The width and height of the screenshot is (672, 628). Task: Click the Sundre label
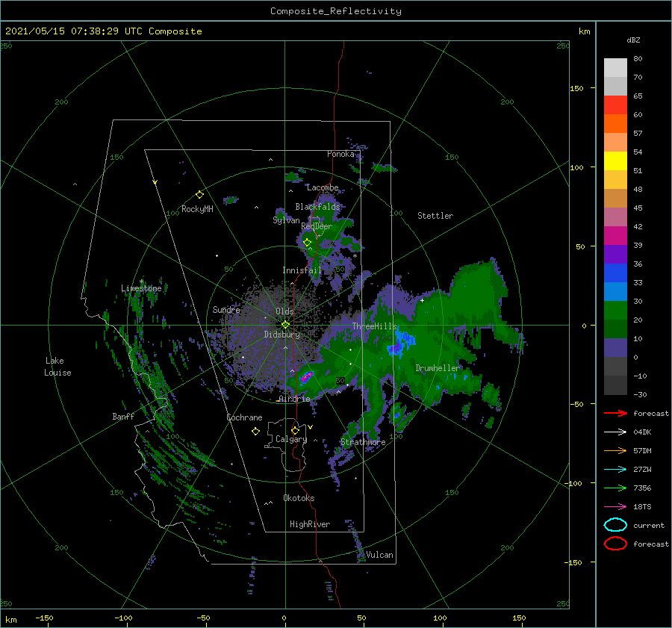click(x=226, y=309)
